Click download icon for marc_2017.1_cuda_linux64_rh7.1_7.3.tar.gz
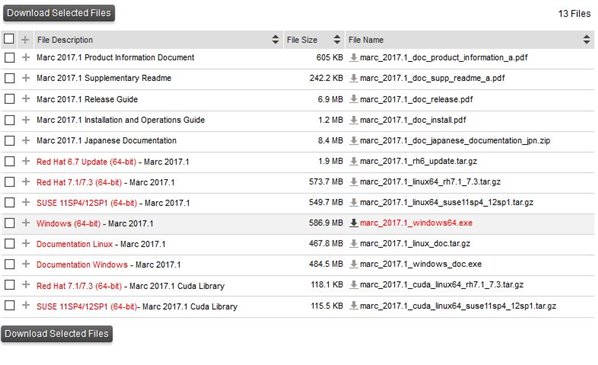This screenshot has height=365, width=598. point(354,285)
